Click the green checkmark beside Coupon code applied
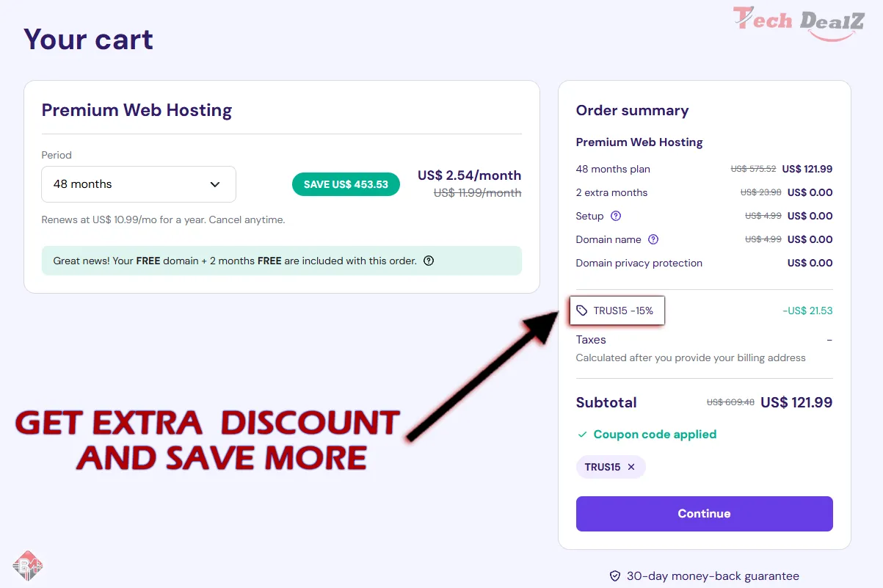 [x=582, y=435]
